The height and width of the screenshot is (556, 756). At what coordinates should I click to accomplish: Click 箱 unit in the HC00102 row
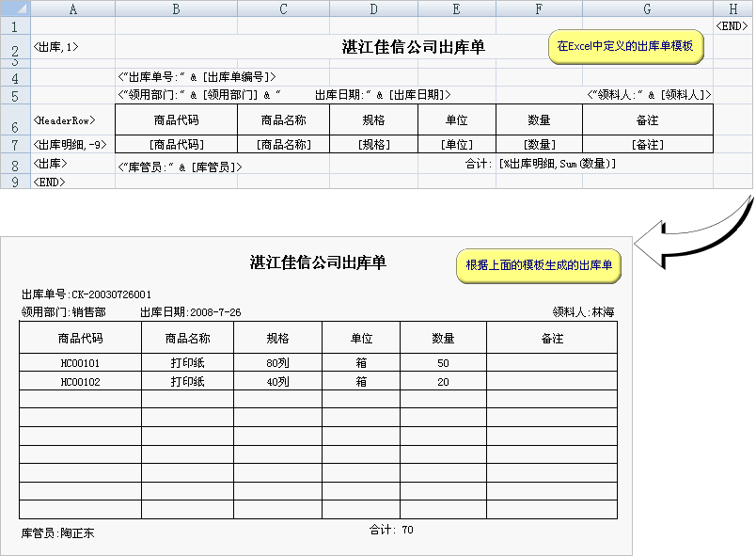[x=361, y=381]
